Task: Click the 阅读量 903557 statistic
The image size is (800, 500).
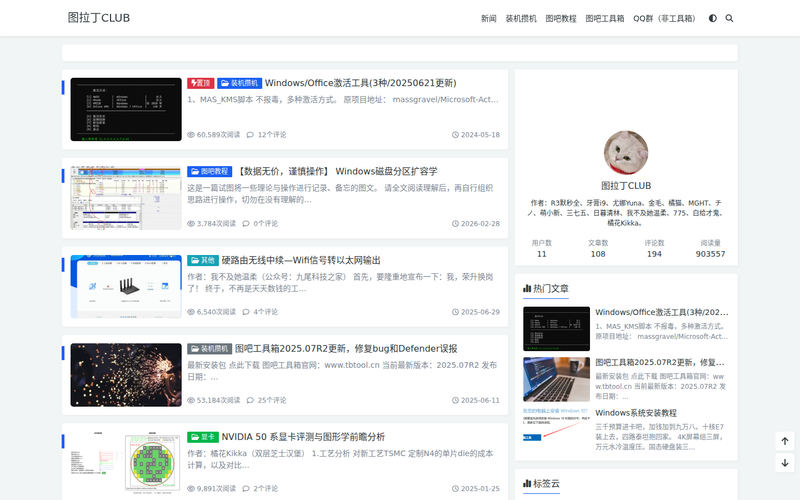Action: pyautogui.click(x=710, y=248)
